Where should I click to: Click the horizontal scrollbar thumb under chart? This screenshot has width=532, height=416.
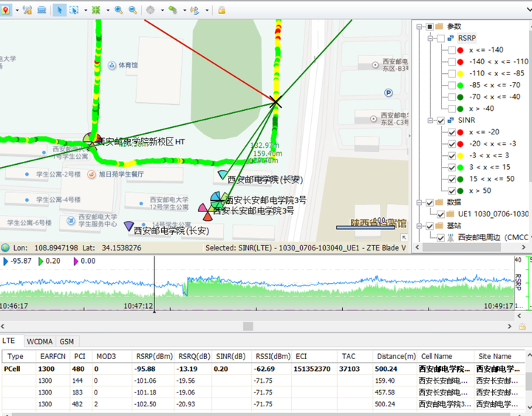point(248,327)
